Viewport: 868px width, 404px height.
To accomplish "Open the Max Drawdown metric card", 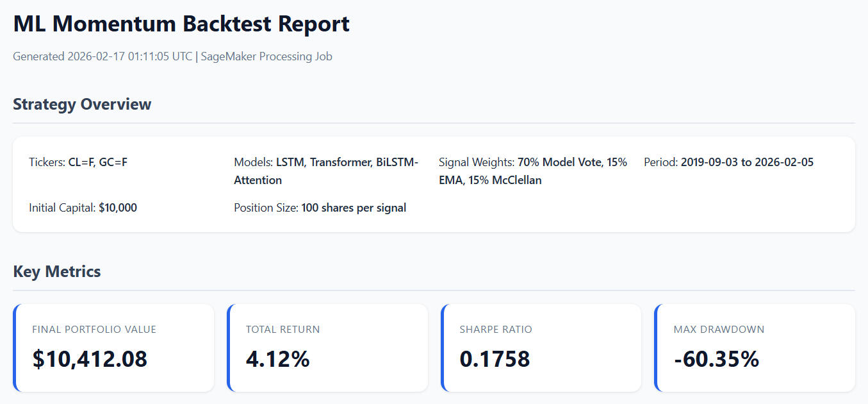I will click(x=755, y=348).
